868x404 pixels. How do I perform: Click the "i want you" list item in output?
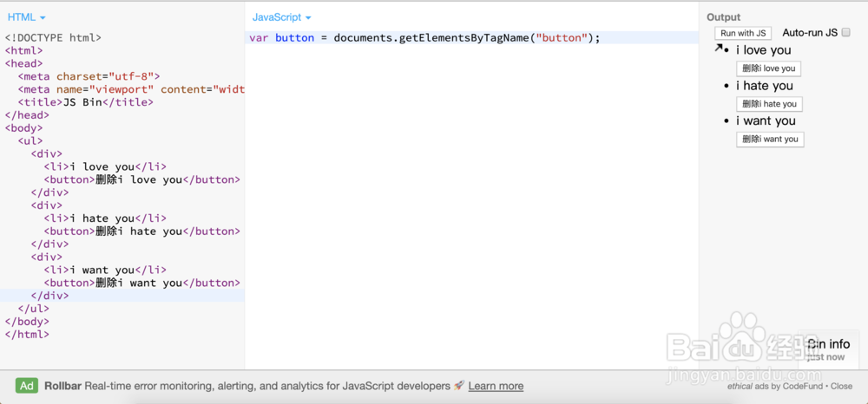[766, 121]
